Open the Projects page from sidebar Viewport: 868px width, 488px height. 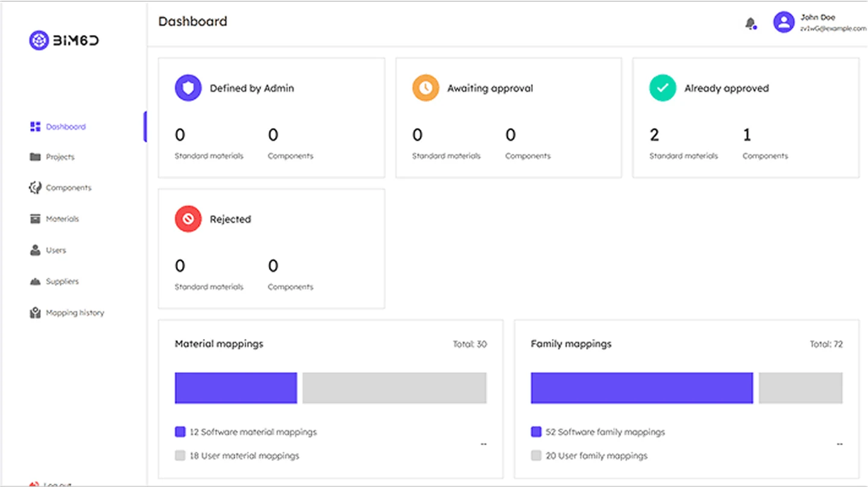[60, 157]
